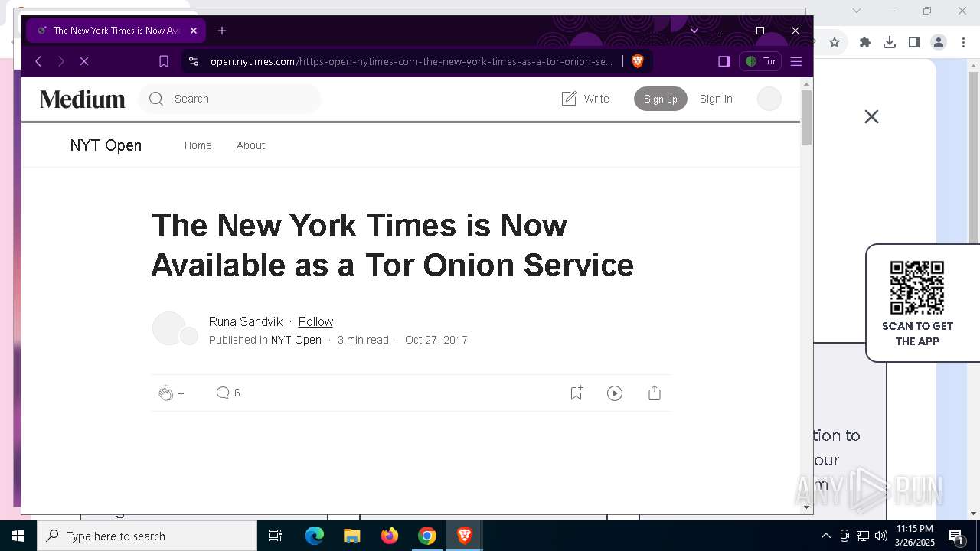
Task: Open the About menu item
Action: tap(250, 145)
